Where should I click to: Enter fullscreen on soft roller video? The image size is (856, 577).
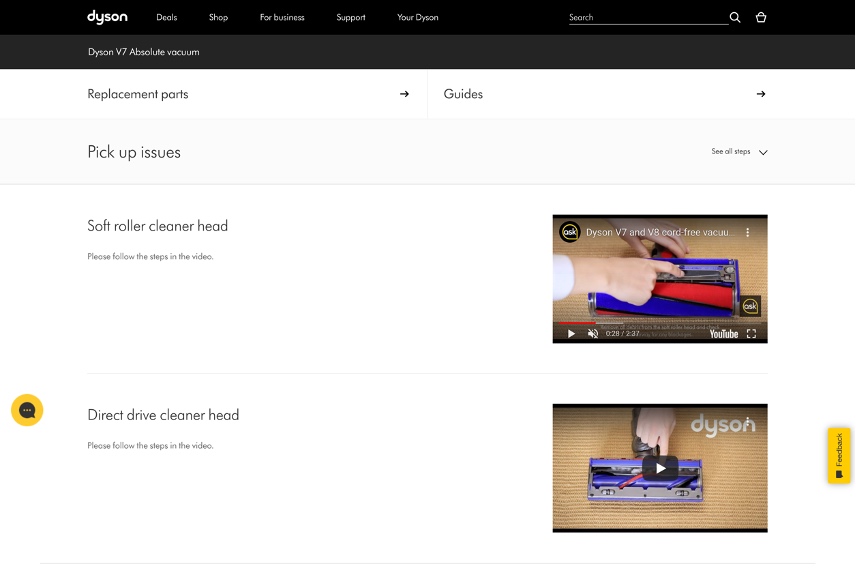point(751,334)
